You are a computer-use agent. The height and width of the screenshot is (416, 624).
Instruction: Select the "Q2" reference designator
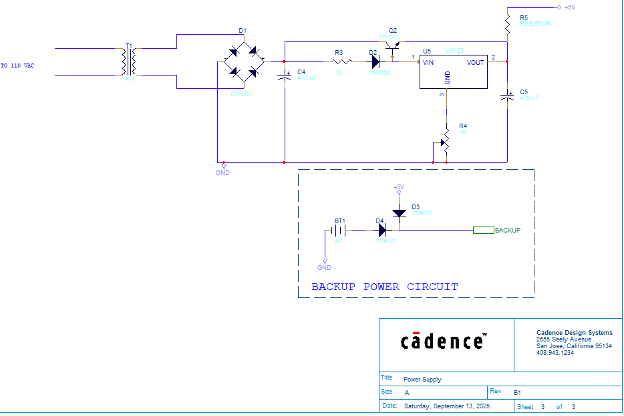pyautogui.click(x=393, y=31)
